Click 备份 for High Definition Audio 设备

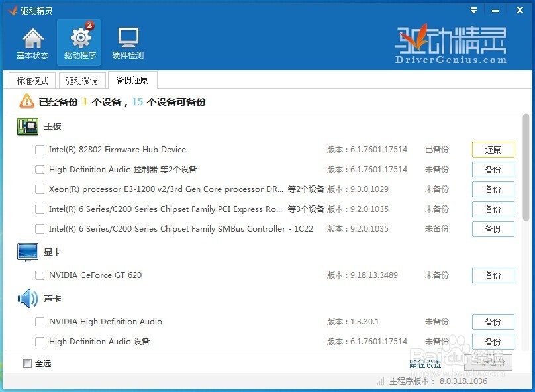click(493, 342)
